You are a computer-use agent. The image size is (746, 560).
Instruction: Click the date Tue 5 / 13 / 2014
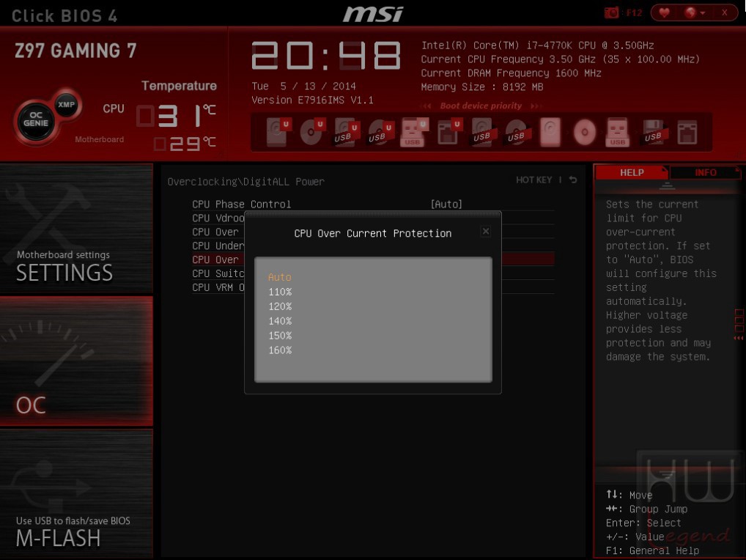(303, 86)
